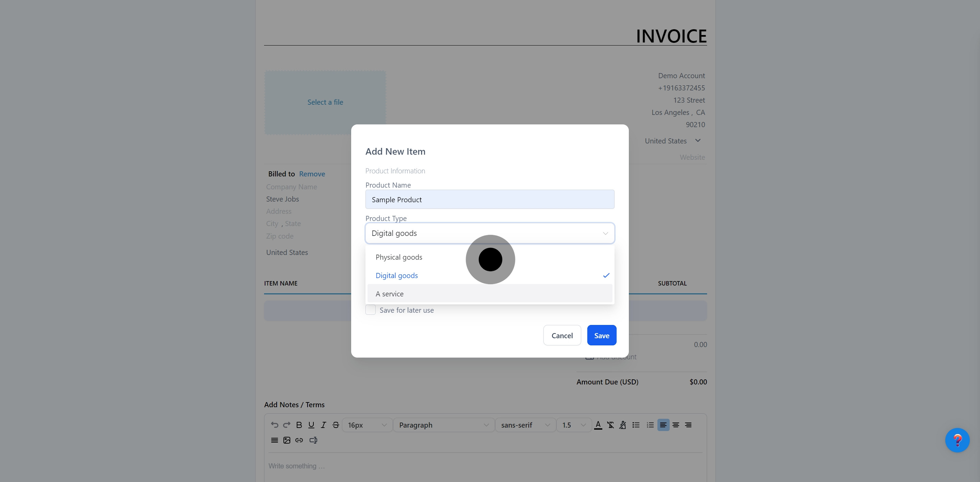980x482 pixels.
Task: Toggle underline formatting in notes editor
Action: [311, 425]
